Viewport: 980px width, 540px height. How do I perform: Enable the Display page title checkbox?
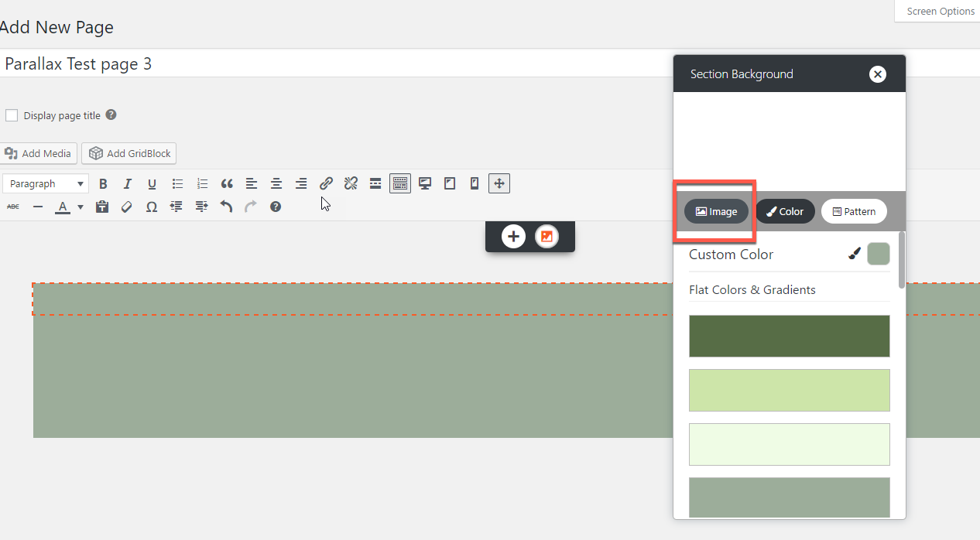pos(12,115)
